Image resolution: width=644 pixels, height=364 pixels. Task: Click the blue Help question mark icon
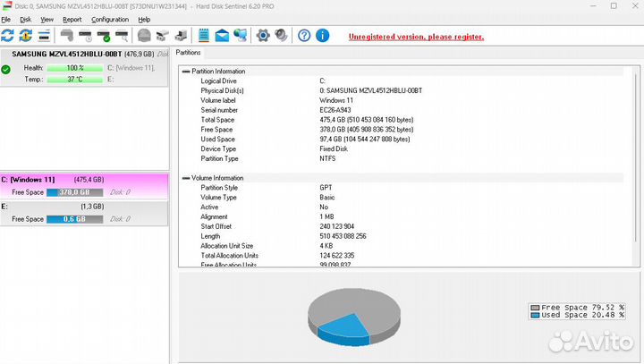304,36
